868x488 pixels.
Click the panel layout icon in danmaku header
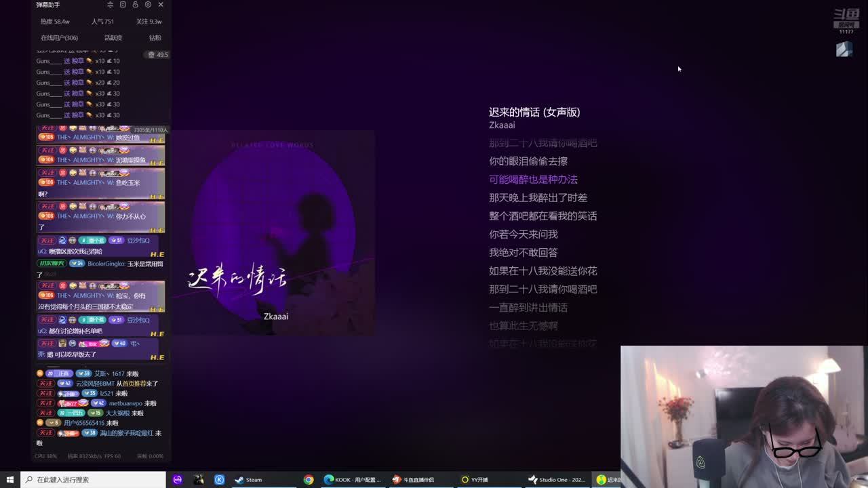(x=123, y=5)
